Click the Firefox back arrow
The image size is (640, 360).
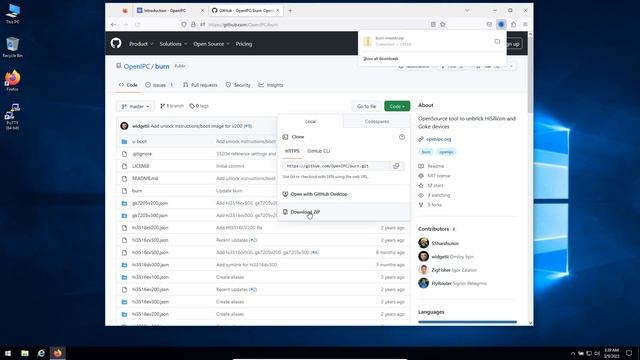[113, 24]
